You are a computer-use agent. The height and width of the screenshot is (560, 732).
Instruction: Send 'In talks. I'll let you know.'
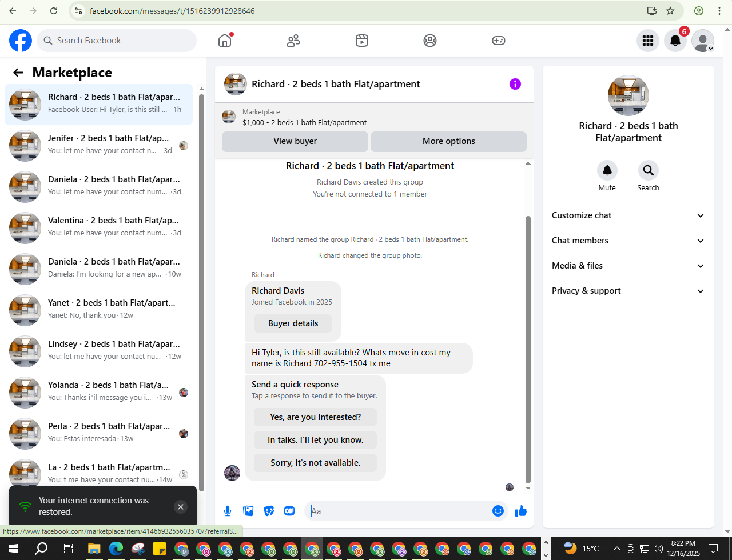click(x=316, y=440)
